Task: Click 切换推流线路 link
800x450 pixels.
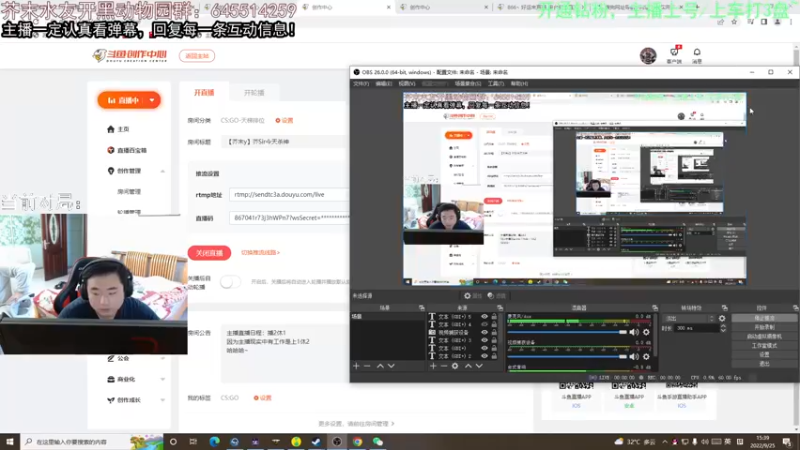Action: (x=260, y=253)
